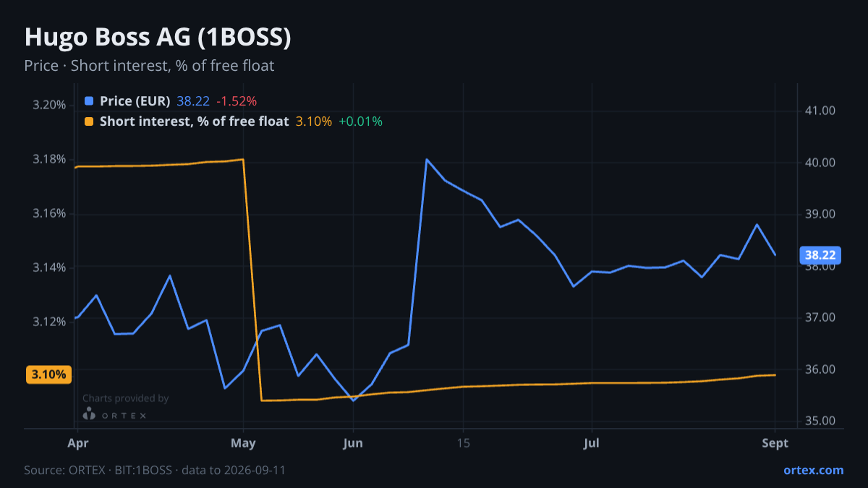Click the blue 38.22 price tag

pos(820,255)
